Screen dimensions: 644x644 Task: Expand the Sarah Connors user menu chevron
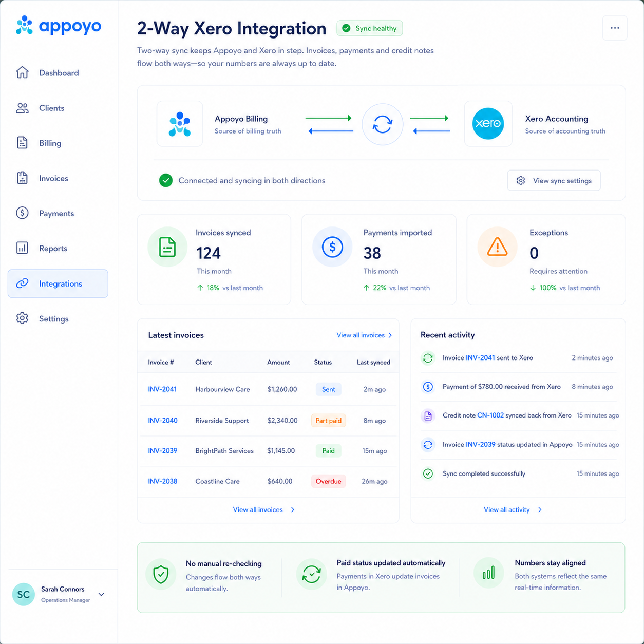click(x=102, y=594)
